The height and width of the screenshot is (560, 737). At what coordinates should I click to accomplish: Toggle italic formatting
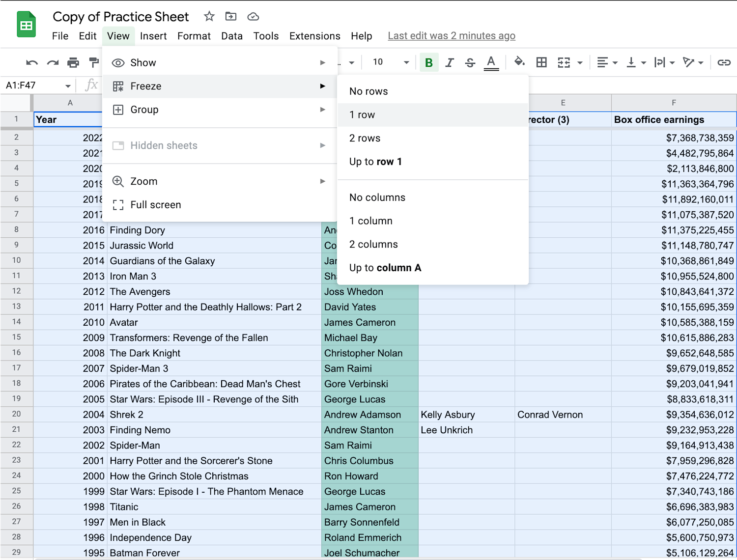pyautogui.click(x=449, y=62)
